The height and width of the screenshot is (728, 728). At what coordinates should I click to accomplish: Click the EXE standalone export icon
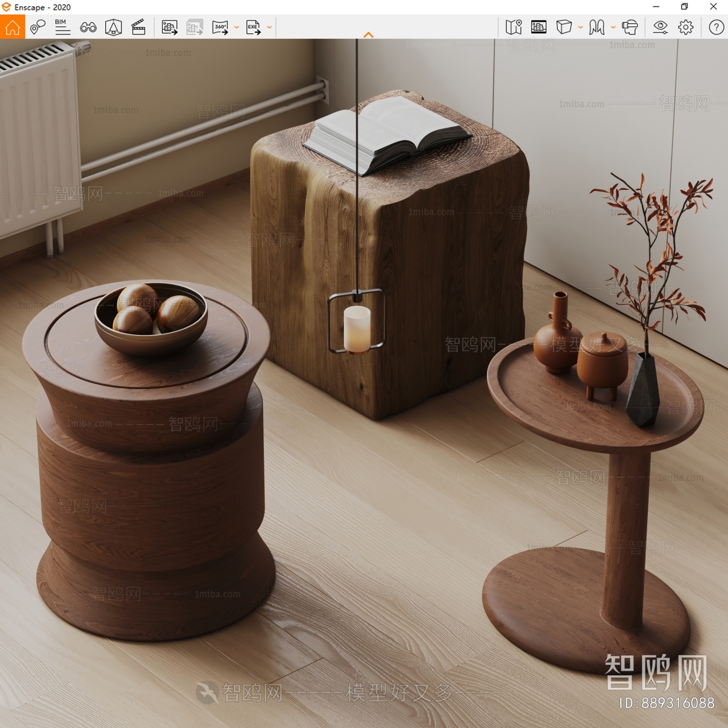point(253,27)
